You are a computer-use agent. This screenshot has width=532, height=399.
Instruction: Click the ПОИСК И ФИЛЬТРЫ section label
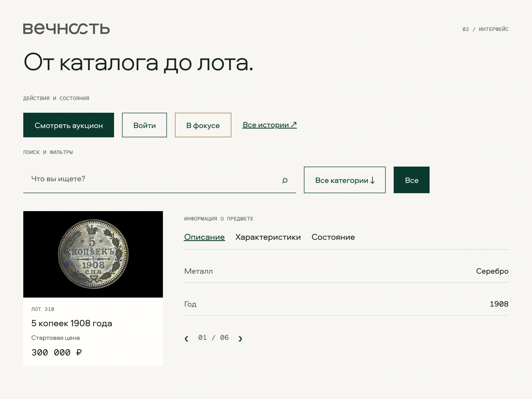pos(48,152)
